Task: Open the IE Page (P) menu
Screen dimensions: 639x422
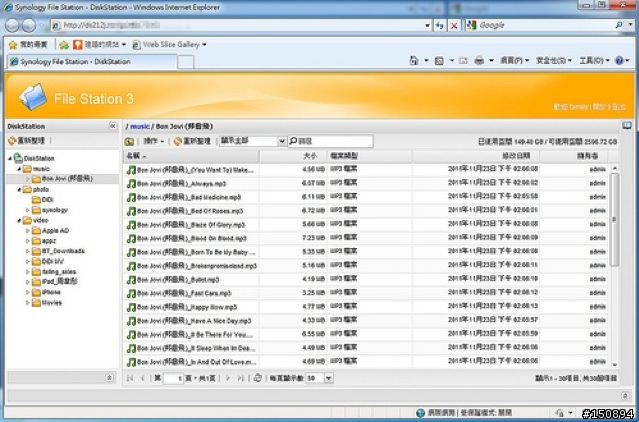Action: coord(515,61)
